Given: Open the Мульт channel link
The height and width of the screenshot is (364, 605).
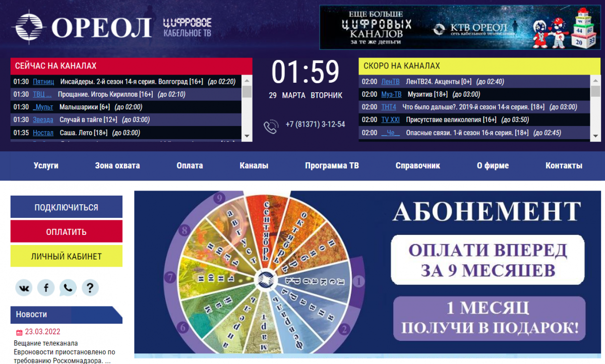Looking at the screenshot, I should click(43, 107).
